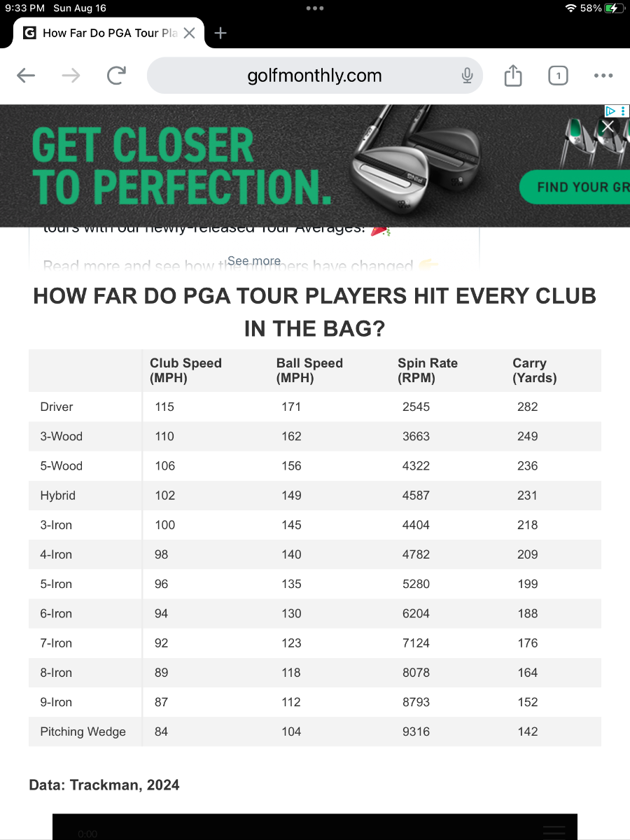Open a new tab with plus icon
The width and height of the screenshot is (630, 840).
click(220, 33)
